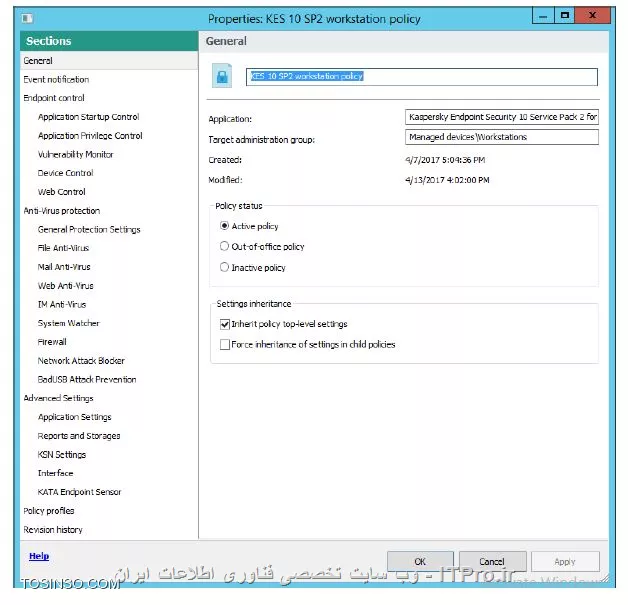Select the Out-of-office policy option

(x=224, y=246)
